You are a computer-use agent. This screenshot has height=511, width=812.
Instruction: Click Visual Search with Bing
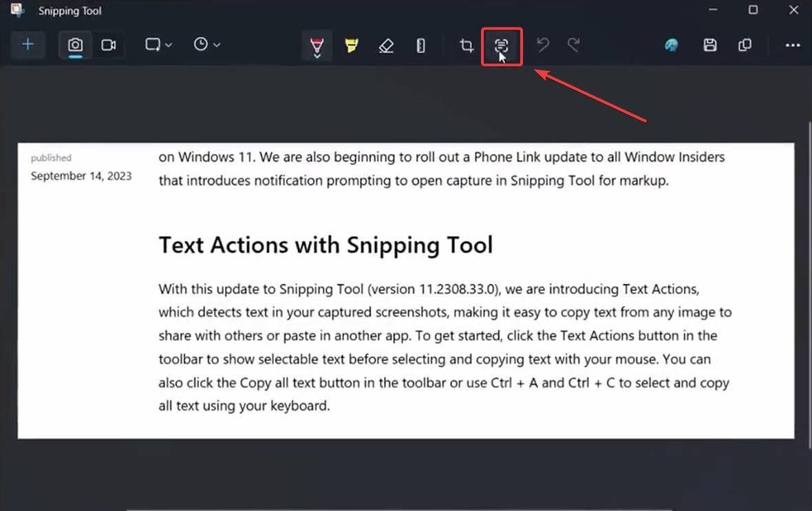(x=671, y=45)
